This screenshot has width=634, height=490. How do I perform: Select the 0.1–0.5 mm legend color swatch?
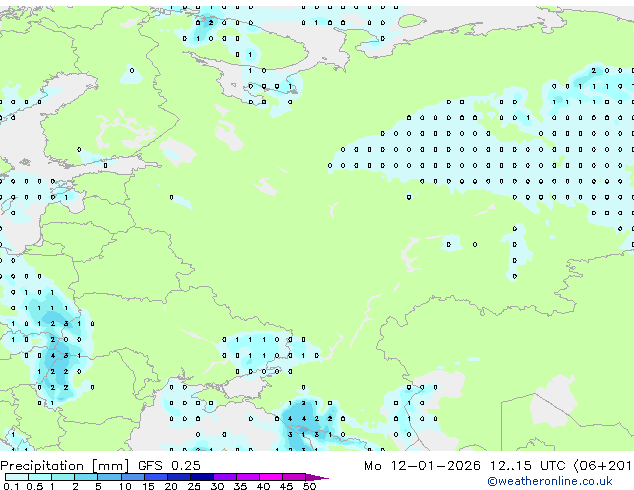coord(17,477)
